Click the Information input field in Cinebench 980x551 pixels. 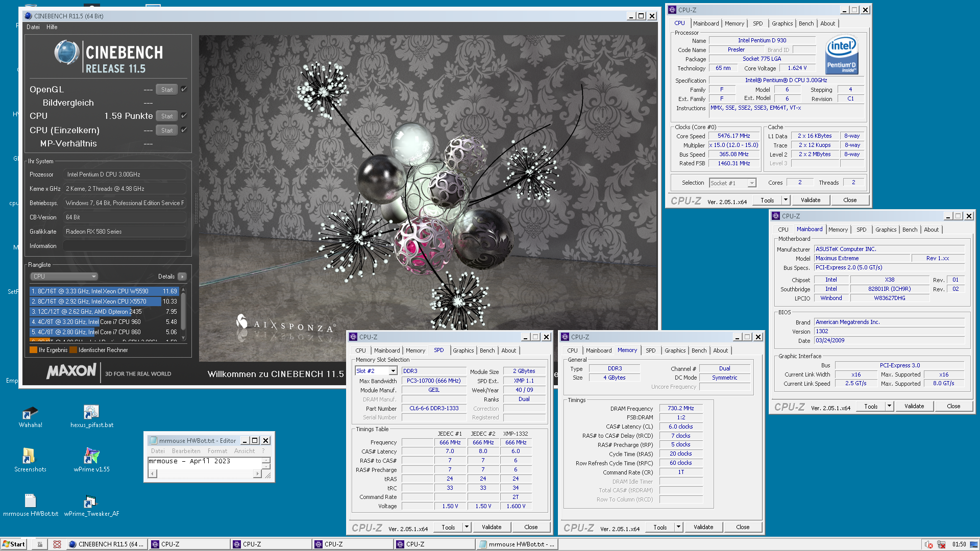point(125,246)
